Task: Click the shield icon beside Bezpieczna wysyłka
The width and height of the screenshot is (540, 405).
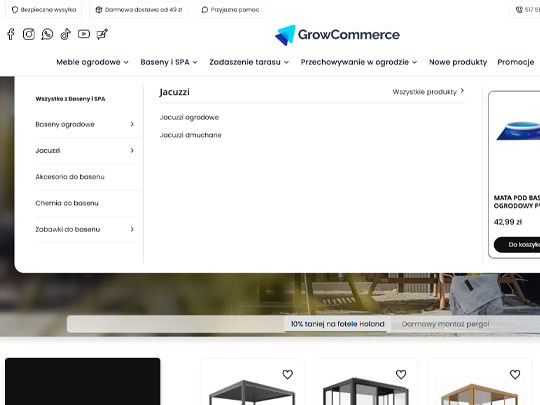Action: pyautogui.click(x=15, y=10)
